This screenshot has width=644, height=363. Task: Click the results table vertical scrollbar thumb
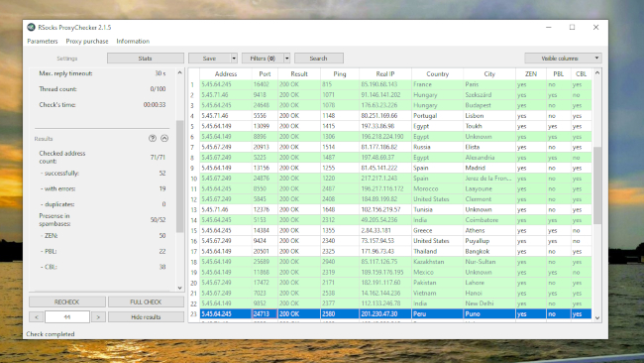(597, 185)
